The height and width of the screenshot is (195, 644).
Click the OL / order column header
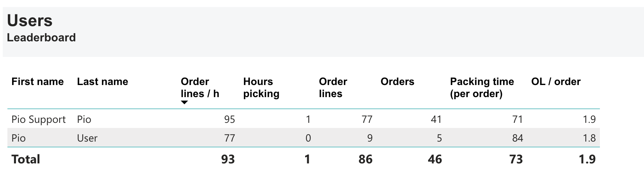(x=555, y=82)
